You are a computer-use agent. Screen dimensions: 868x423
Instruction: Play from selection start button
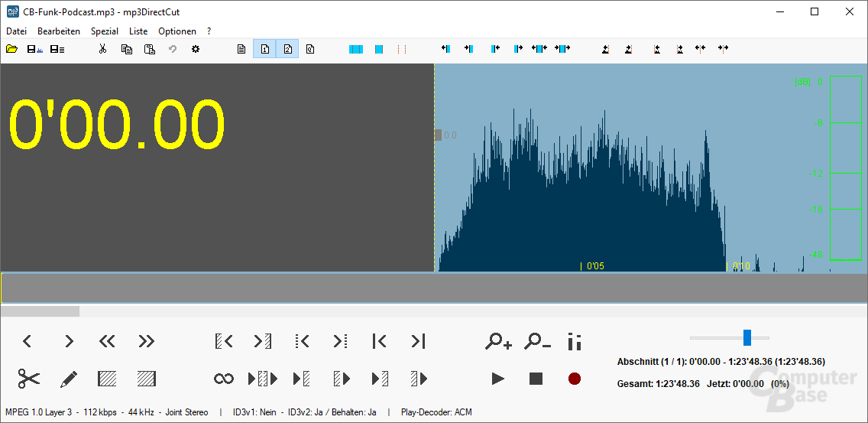tap(342, 379)
